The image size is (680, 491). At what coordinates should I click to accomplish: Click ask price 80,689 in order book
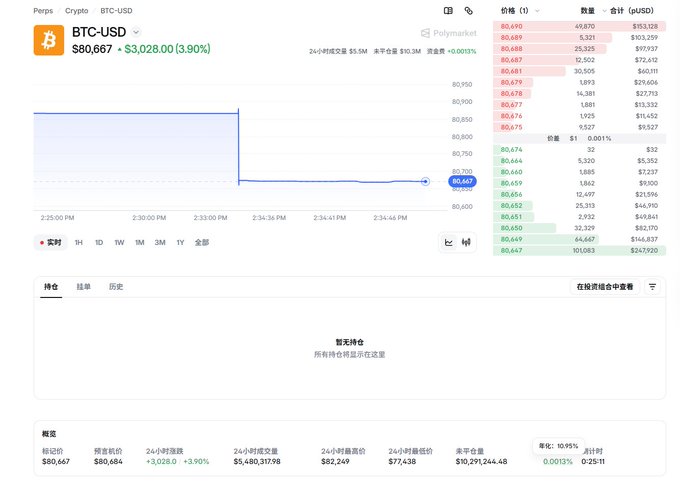(511, 38)
